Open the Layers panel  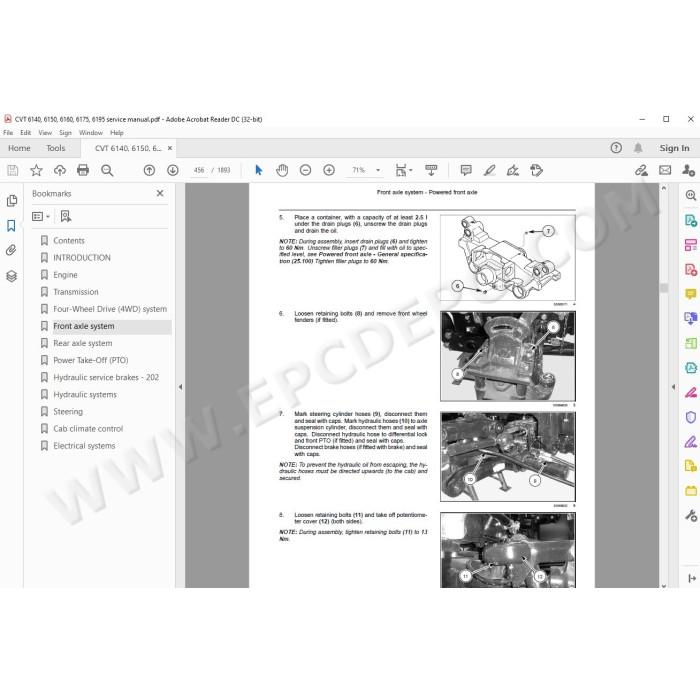[12, 276]
